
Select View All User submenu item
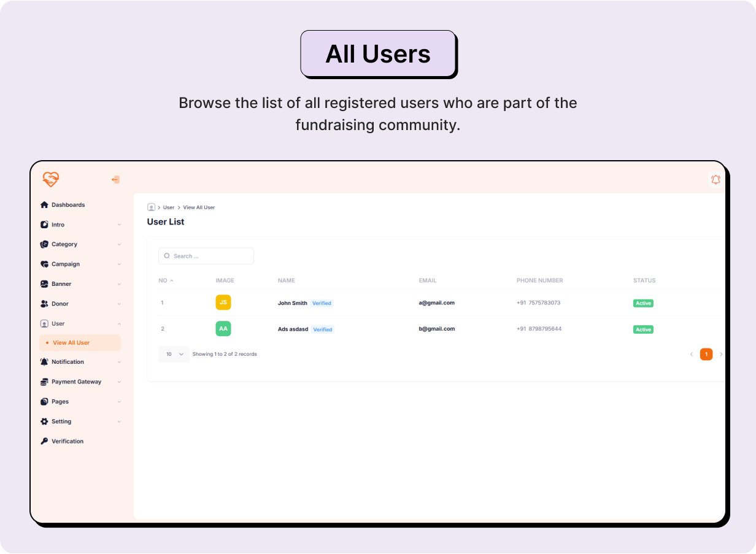[71, 343]
